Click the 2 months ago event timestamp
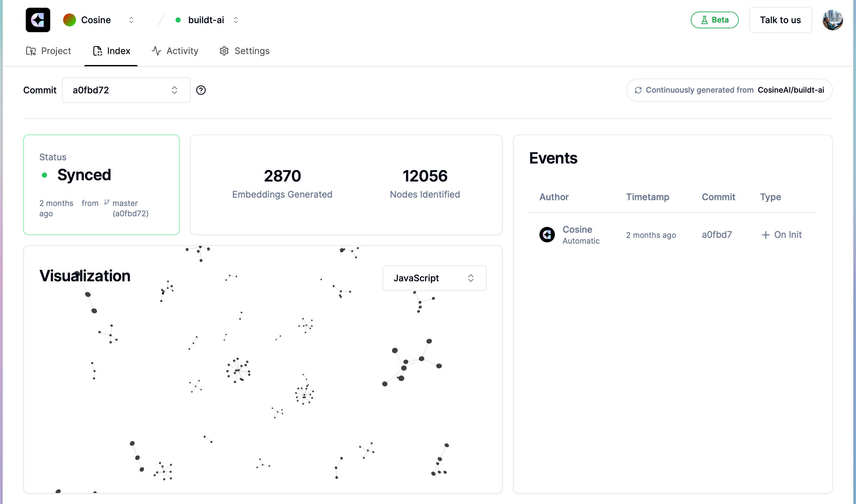The width and height of the screenshot is (856, 504). tap(651, 235)
